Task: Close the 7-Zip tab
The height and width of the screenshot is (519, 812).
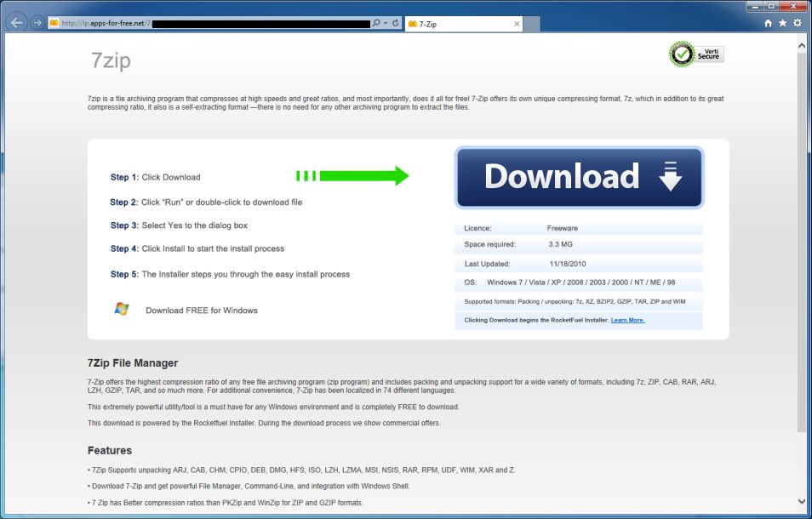Action: point(517,24)
